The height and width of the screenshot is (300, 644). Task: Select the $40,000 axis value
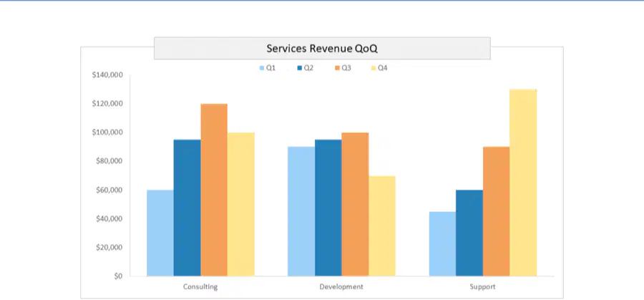click(x=109, y=218)
